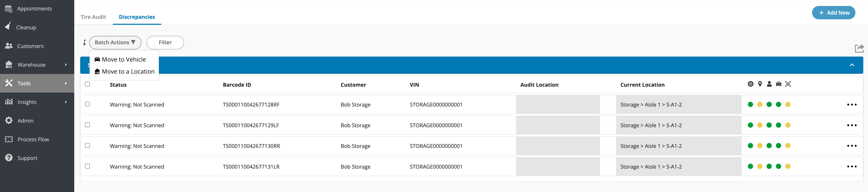
Task: Open three-dot menu for barcode TS000110042677128RF
Action: point(852,105)
